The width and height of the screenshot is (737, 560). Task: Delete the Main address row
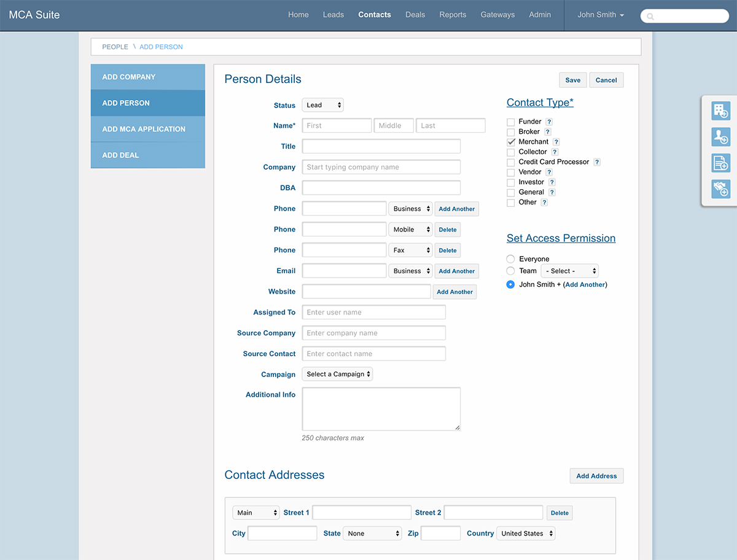[560, 513]
